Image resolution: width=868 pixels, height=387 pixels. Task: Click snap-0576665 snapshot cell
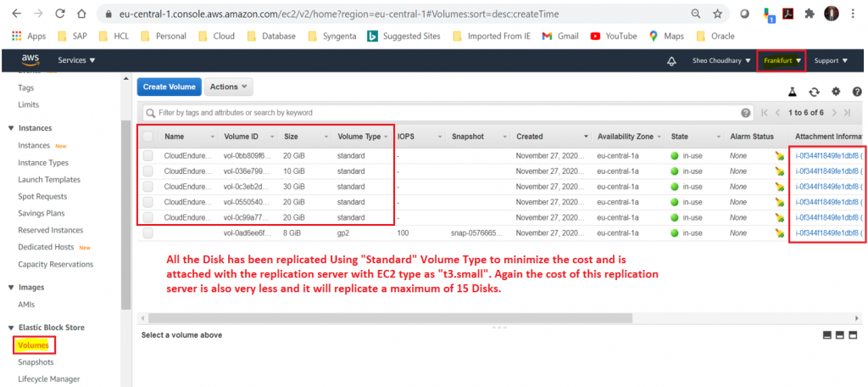coord(476,233)
